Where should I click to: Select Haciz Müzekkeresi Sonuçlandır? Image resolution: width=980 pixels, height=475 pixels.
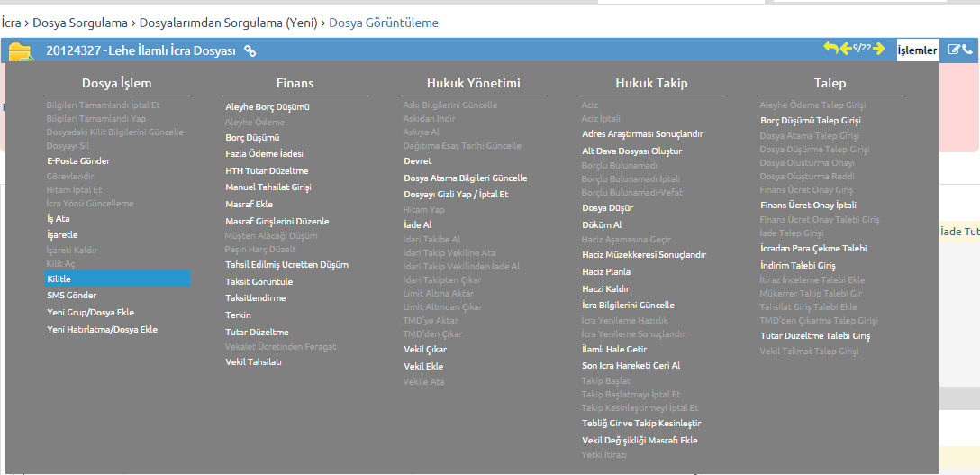(x=644, y=254)
